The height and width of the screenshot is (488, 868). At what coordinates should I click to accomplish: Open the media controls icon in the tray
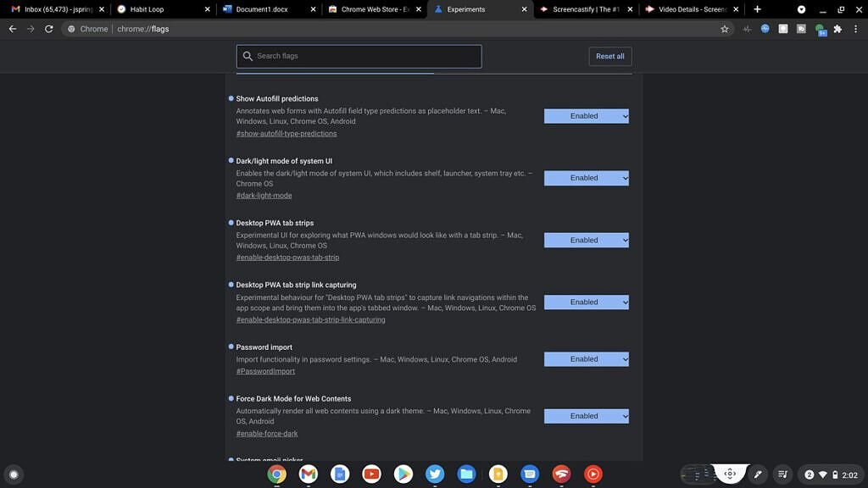click(782, 474)
